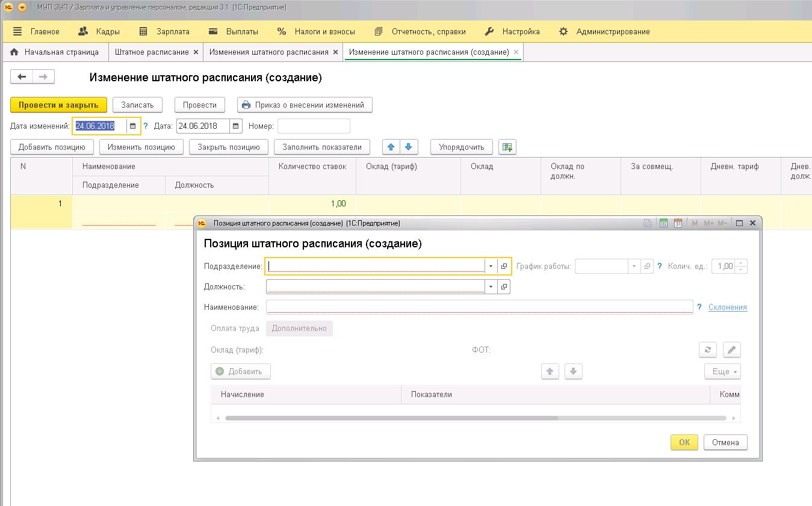
Task: Expand the Должность dropdown list
Action: coord(491,286)
